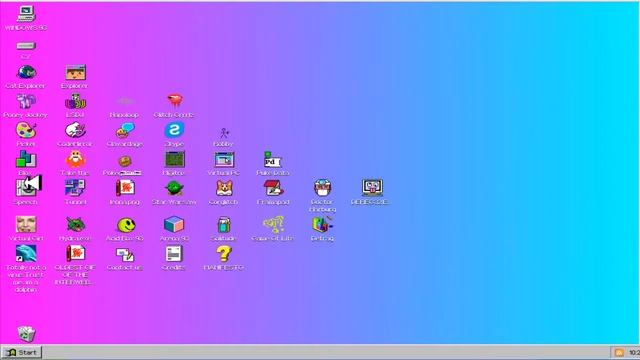Image resolution: width=640 pixels, height=360 pixels.
Task: Open the Zkype blue S icon
Action: click(x=175, y=130)
